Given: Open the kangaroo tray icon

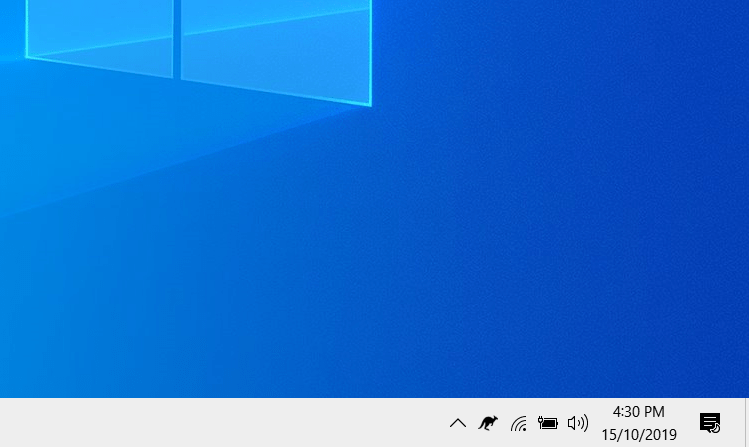Looking at the screenshot, I should tap(488, 423).
